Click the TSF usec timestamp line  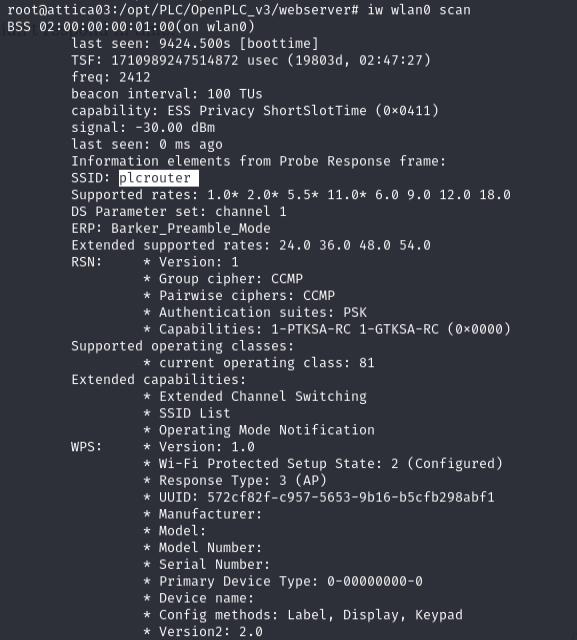251,60
